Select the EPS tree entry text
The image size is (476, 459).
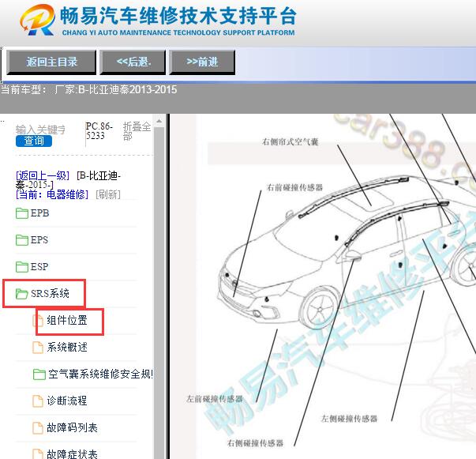pos(39,239)
